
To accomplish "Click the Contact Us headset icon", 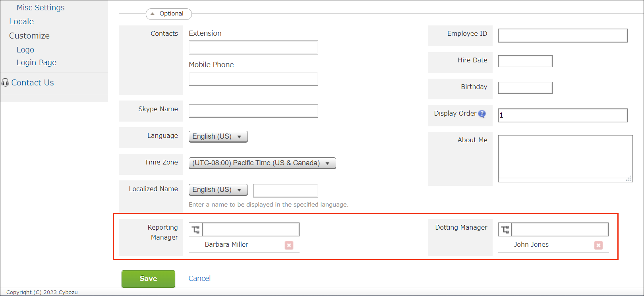I will point(5,83).
